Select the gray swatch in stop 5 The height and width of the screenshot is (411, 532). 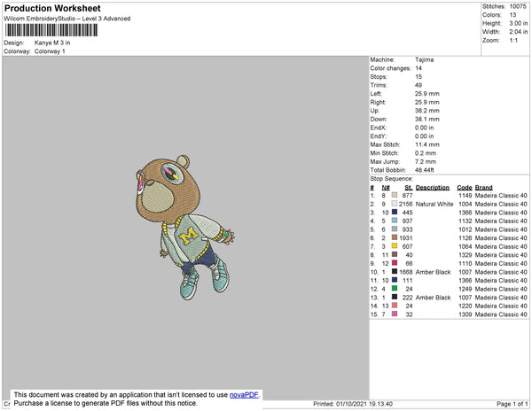[395, 229]
